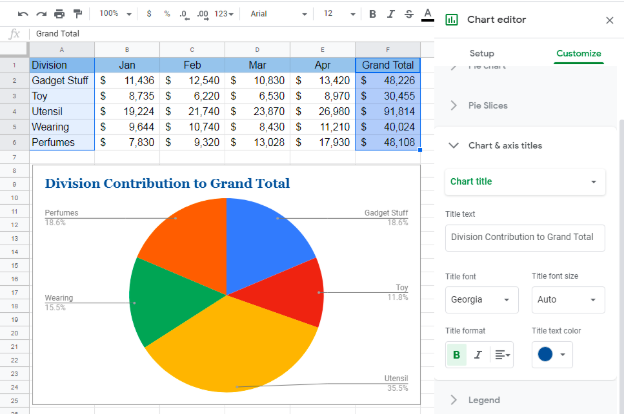Switch to the Setup tab
Viewport: 629px width, 418px height.
tap(482, 53)
